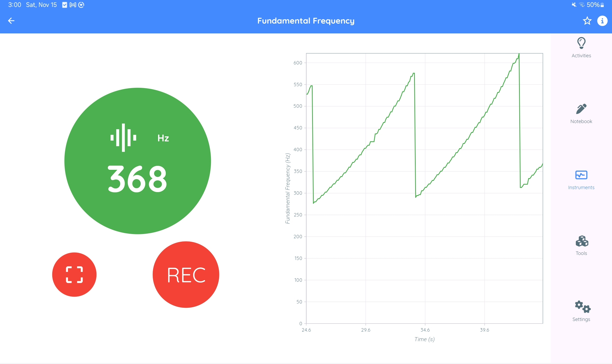612x364 pixels.
Task: Tap the muted sound status icon
Action: (x=574, y=5)
